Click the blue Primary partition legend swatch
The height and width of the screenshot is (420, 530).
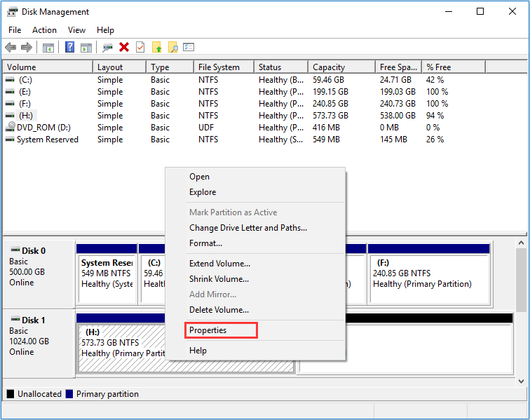(x=69, y=394)
